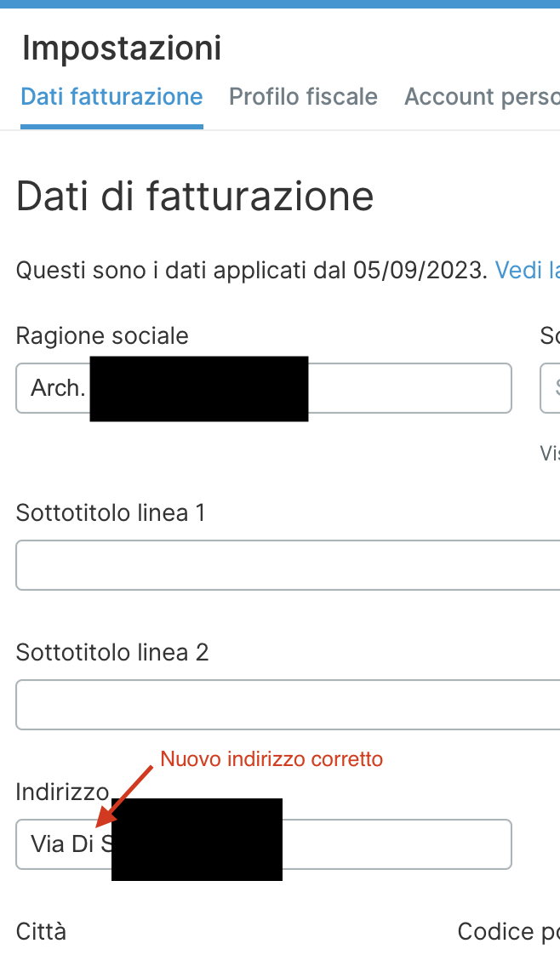560x955 pixels.
Task: Click the partially visible field on the right
Action: [x=553, y=388]
